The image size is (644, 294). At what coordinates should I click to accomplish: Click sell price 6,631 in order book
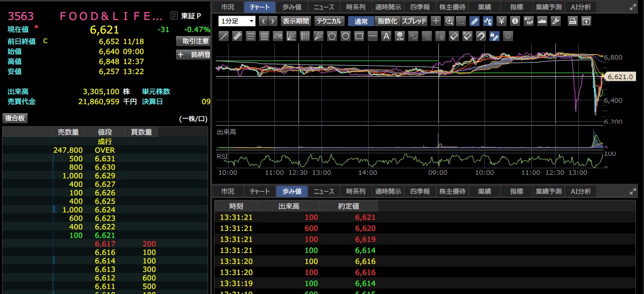pyautogui.click(x=105, y=159)
